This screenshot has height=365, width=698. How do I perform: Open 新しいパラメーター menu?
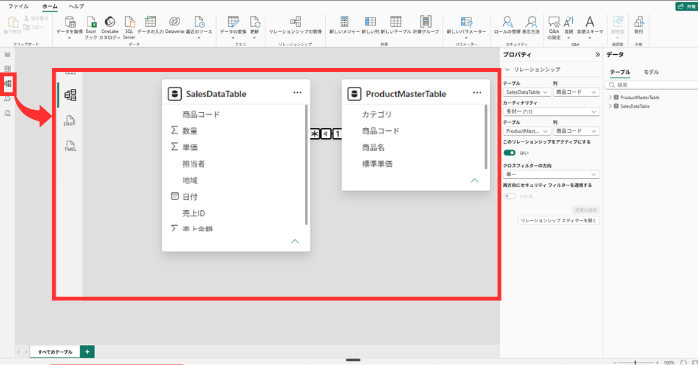[466, 28]
